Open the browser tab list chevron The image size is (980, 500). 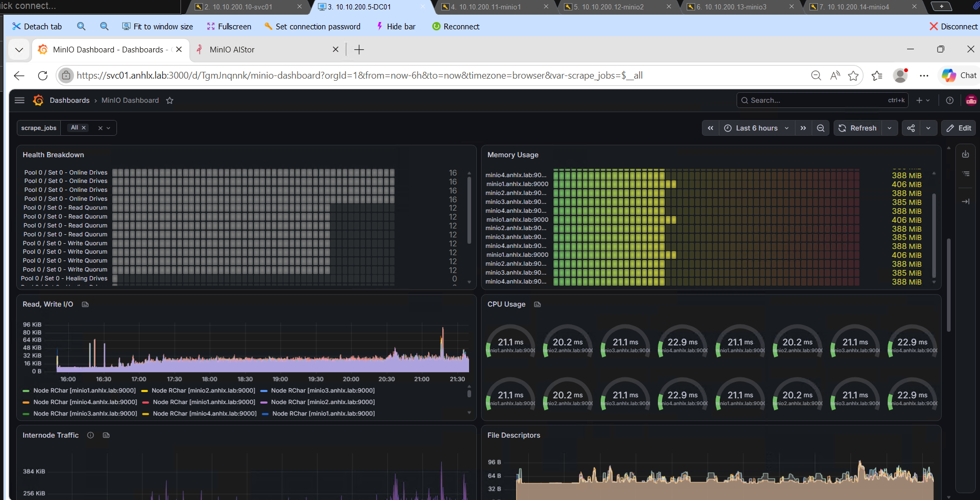tap(19, 50)
